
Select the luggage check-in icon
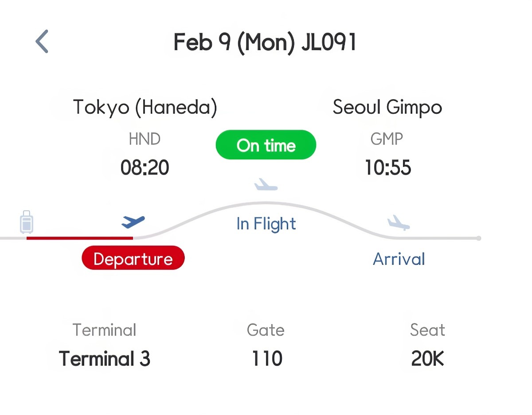click(27, 223)
